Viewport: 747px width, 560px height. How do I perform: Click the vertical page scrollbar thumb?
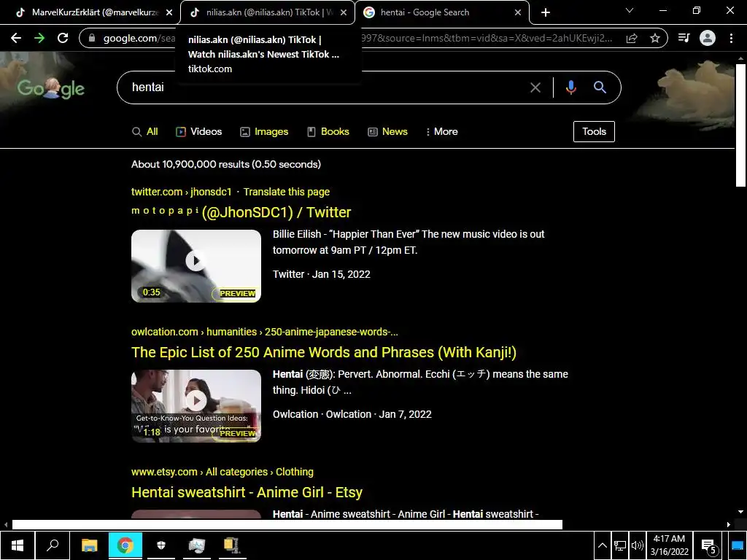click(x=740, y=125)
